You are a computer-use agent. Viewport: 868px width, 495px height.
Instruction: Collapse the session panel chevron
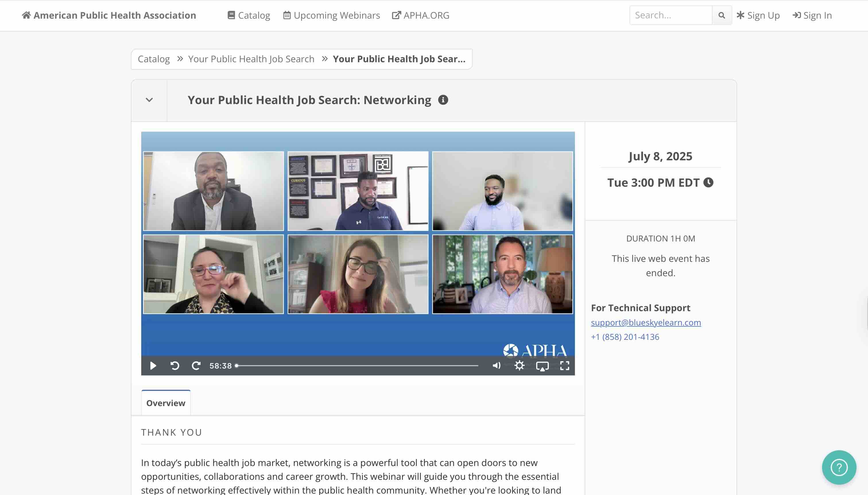tap(149, 100)
